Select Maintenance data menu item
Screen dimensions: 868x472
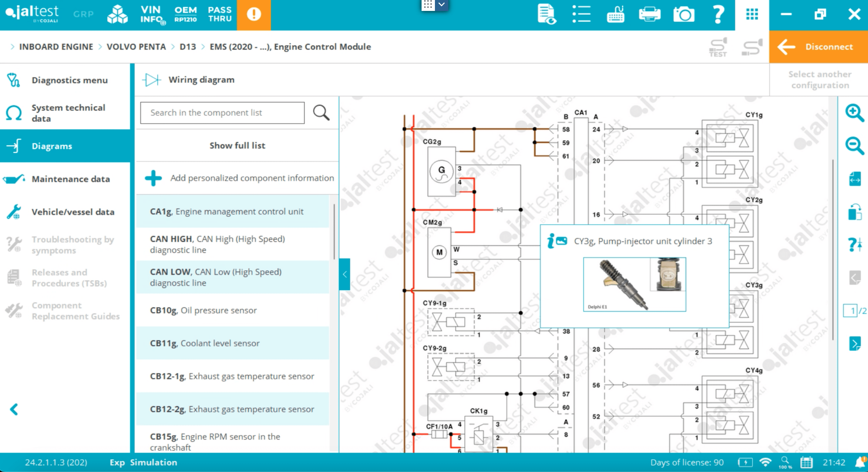71,179
